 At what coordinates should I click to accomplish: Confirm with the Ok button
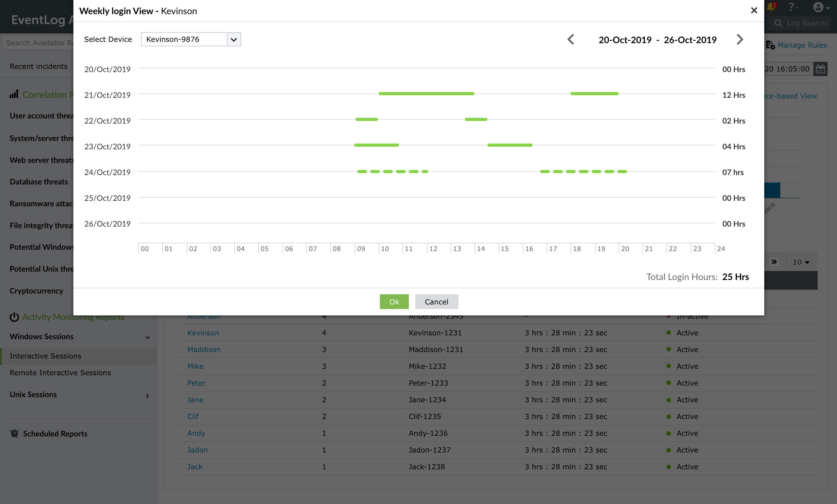click(x=394, y=302)
